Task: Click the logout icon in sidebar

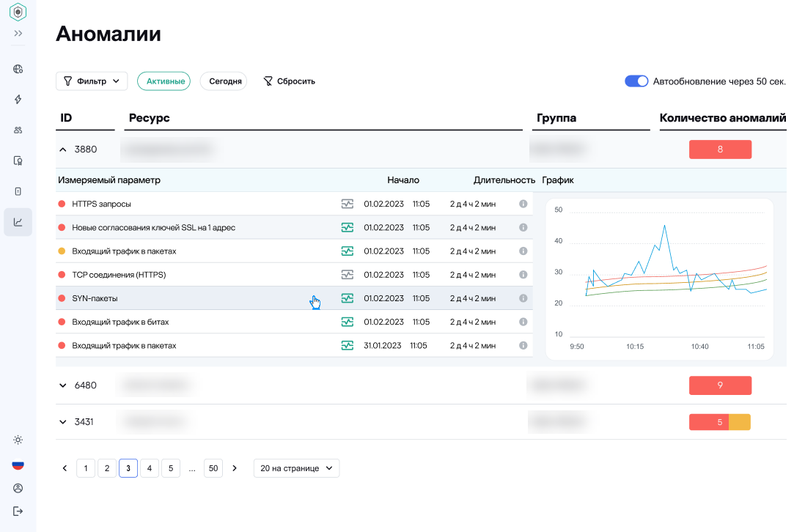Action: (x=18, y=511)
